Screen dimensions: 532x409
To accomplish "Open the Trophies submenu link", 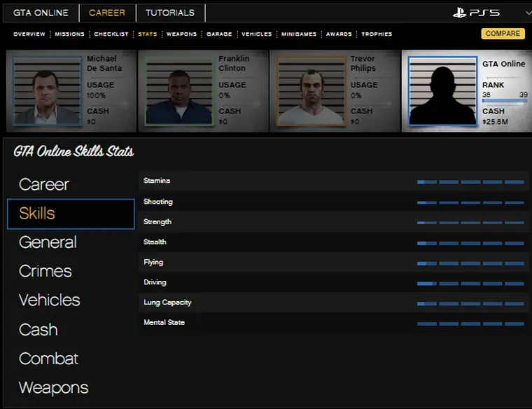I will pyautogui.click(x=377, y=34).
